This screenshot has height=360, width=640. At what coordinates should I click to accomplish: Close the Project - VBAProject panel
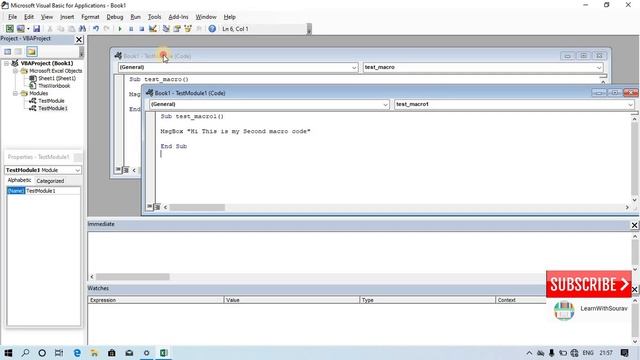[x=79, y=39]
